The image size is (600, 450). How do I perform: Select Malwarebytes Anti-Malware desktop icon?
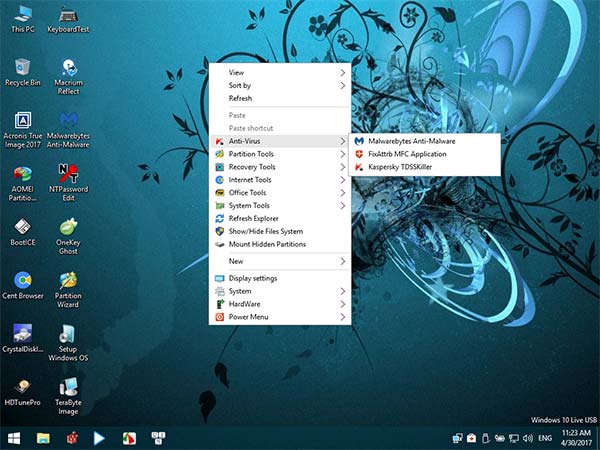coord(68,130)
